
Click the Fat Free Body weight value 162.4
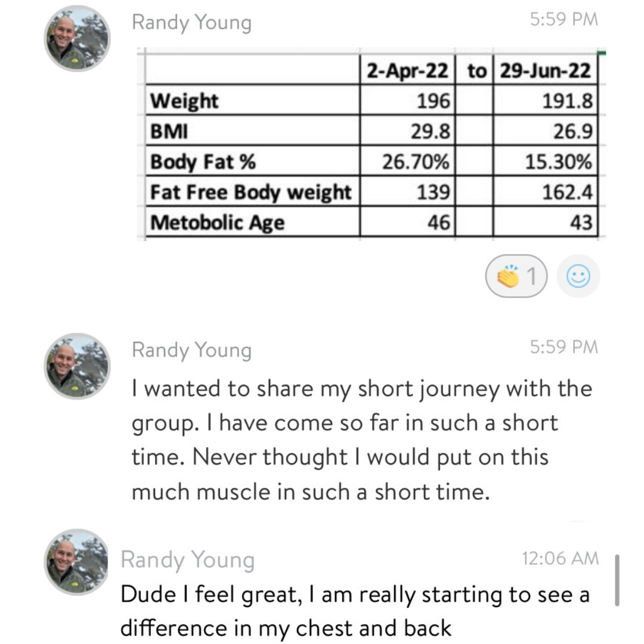(567, 192)
